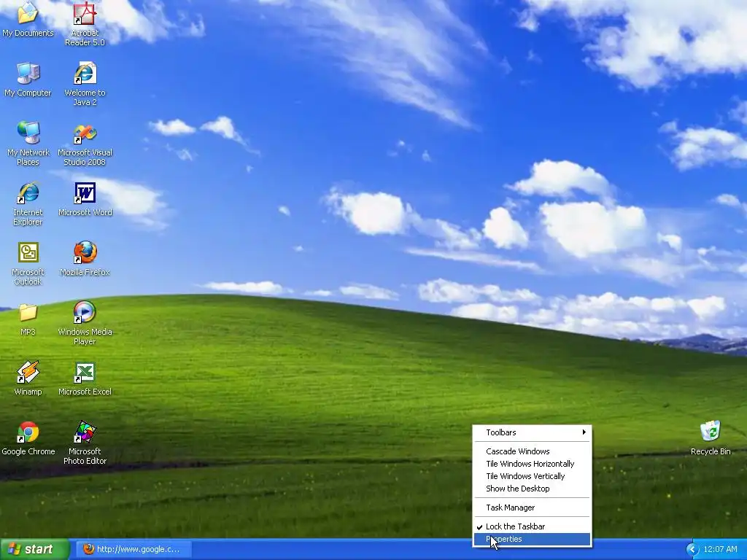Open Task Manager from context menu
The height and width of the screenshot is (560, 747).
532,507
